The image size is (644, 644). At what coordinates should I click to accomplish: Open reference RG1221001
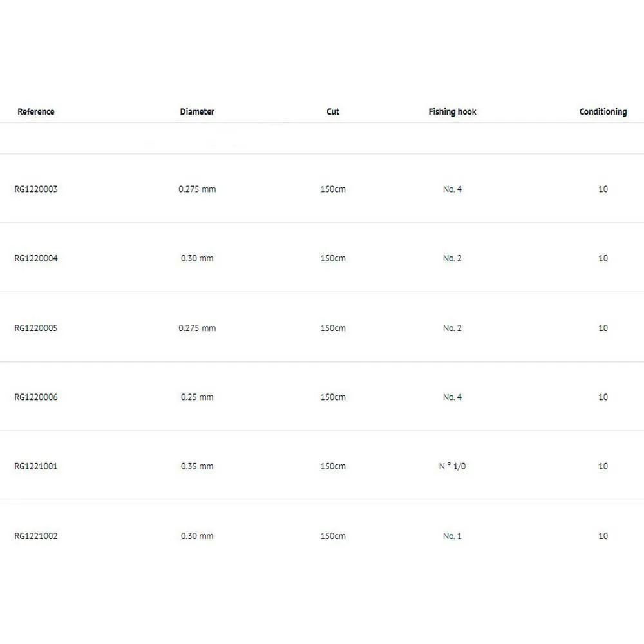pos(36,466)
